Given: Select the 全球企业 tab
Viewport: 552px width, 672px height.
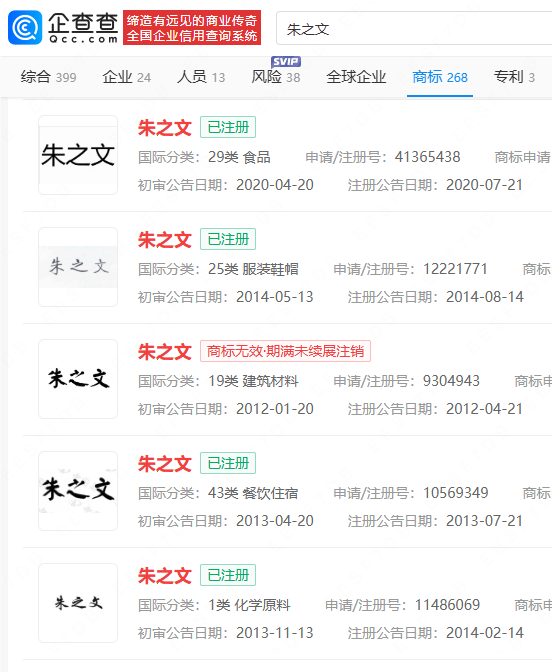Looking at the screenshot, I should click(x=356, y=77).
